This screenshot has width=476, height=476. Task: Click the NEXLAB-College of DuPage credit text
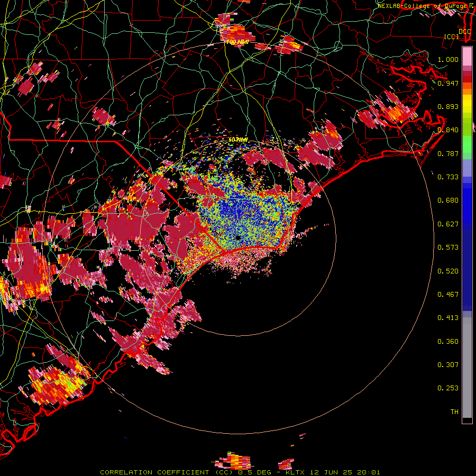423,6
